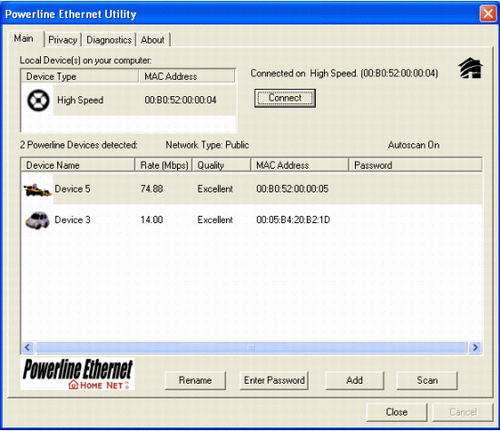Click the bottom Close button
Viewport: 500px width, 431px height.
397,412
